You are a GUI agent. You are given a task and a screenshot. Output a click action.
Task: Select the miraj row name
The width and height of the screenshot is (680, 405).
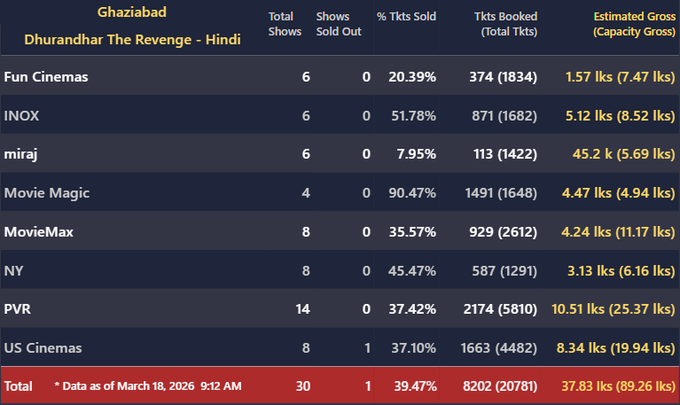tap(20, 154)
